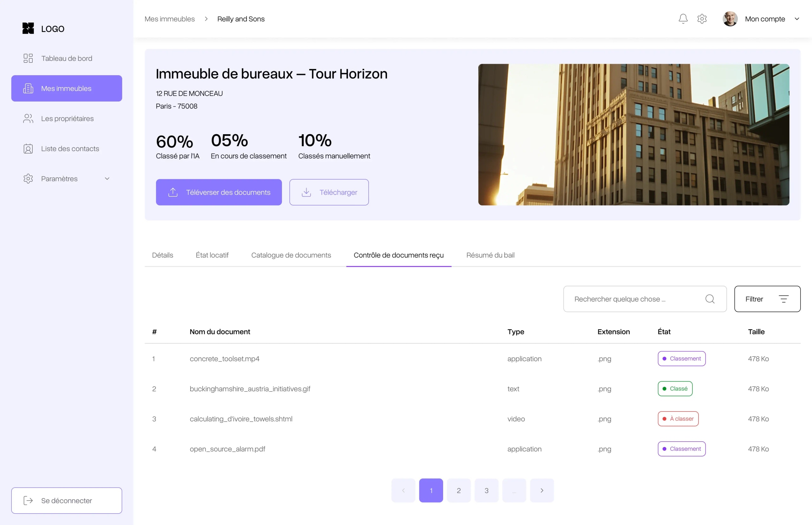Select pagination page 1

[x=431, y=490]
